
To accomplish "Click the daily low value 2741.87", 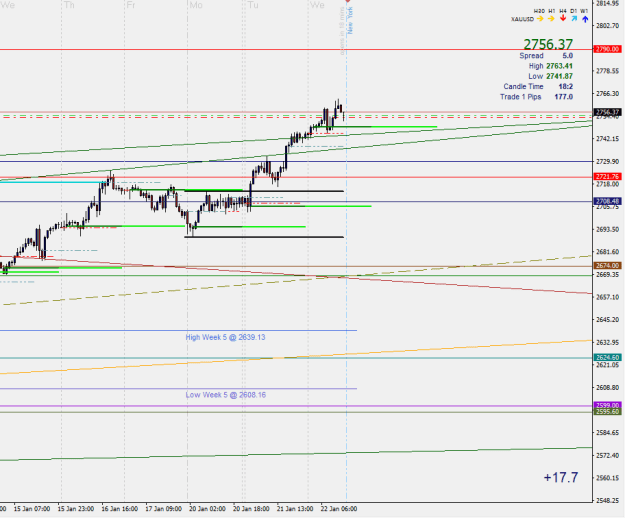I will coord(560,76).
